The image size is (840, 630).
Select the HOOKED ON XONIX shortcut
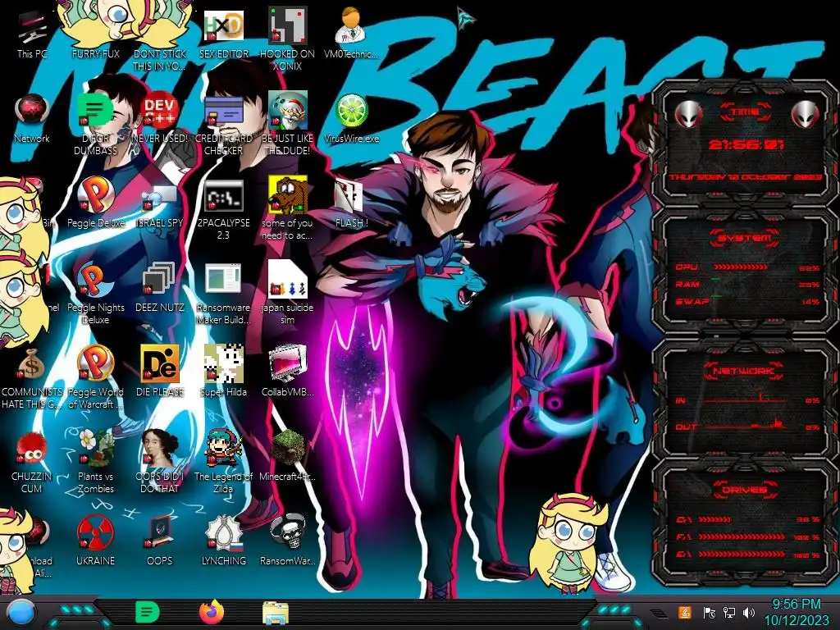(288, 39)
